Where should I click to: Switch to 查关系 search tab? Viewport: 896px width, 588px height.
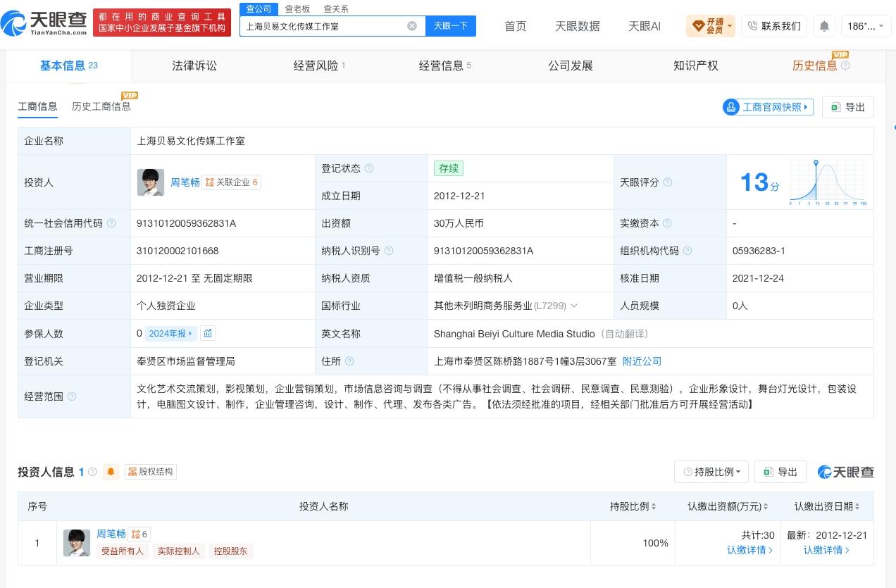[336, 9]
